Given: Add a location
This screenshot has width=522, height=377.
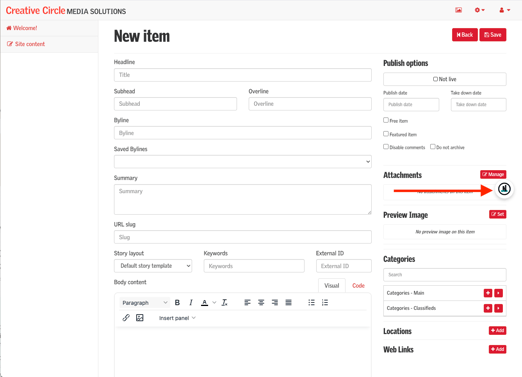Looking at the screenshot, I should point(497,330).
